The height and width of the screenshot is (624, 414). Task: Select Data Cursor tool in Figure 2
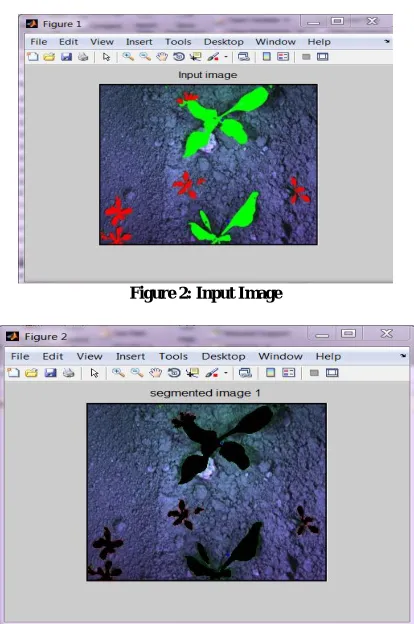(192, 373)
